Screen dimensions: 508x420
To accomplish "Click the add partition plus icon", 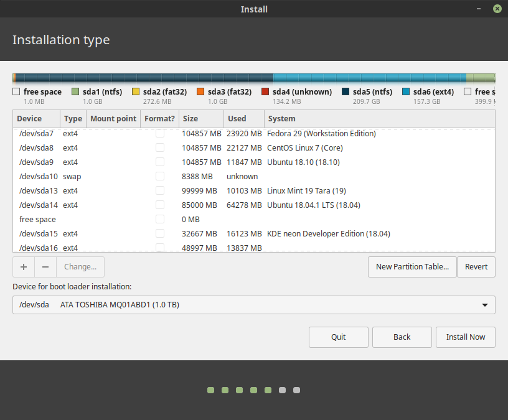I will [x=23, y=266].
